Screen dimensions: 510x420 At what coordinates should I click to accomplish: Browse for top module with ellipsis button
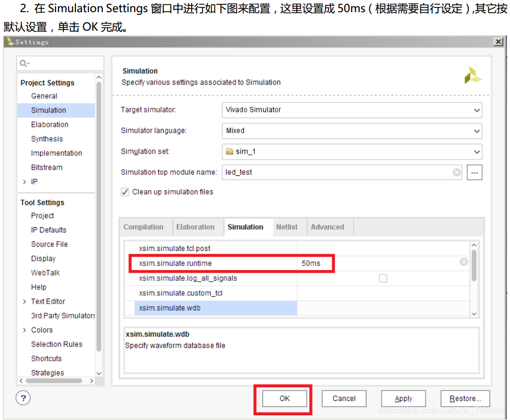pyautogui.click(x=474, y=172)
